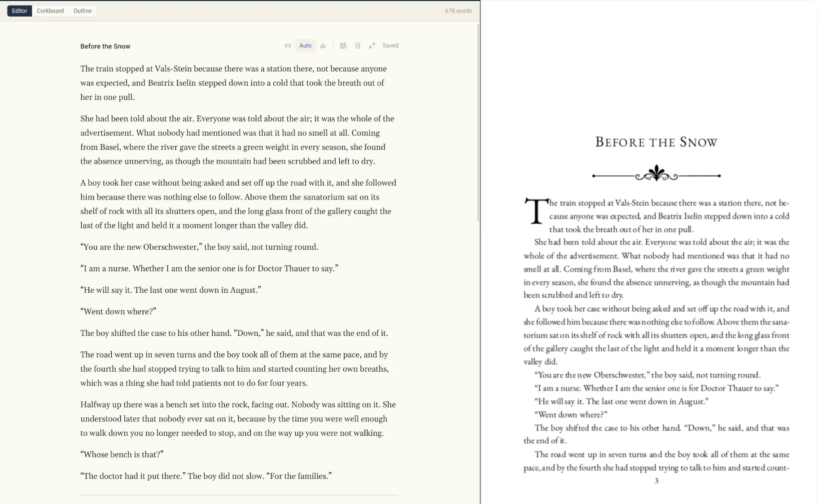This screenshot has width=818, height=504.
Task: Click the editor line 'Went down where?'
Action: coord(118,312)
